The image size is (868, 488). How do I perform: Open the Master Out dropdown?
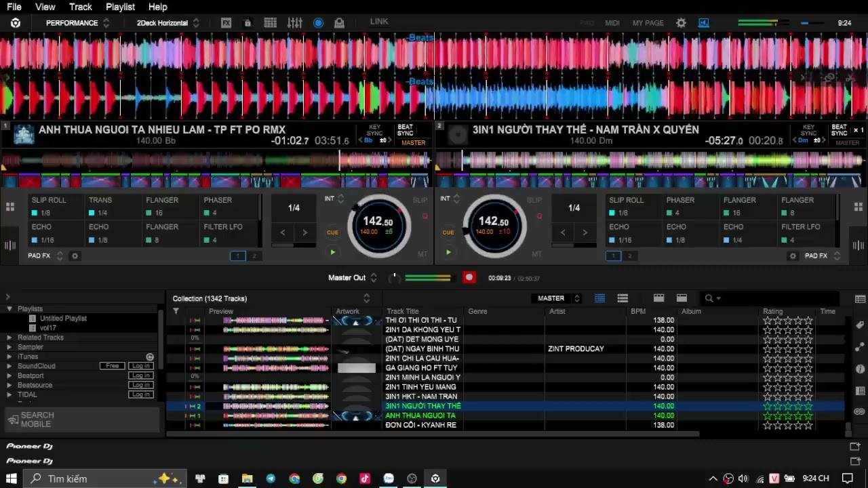(x=353, y=278)
